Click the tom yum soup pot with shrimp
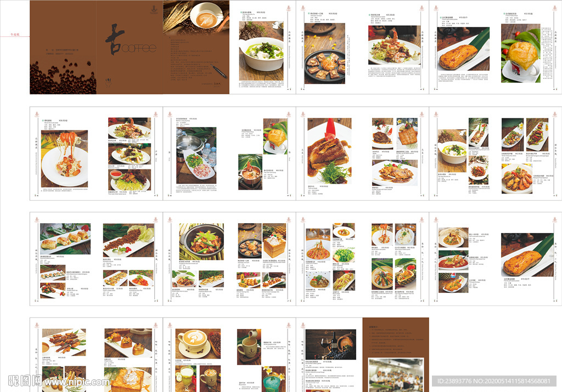Image resolution: width=562 pixels, height=392 pixels. coord(250,172)
